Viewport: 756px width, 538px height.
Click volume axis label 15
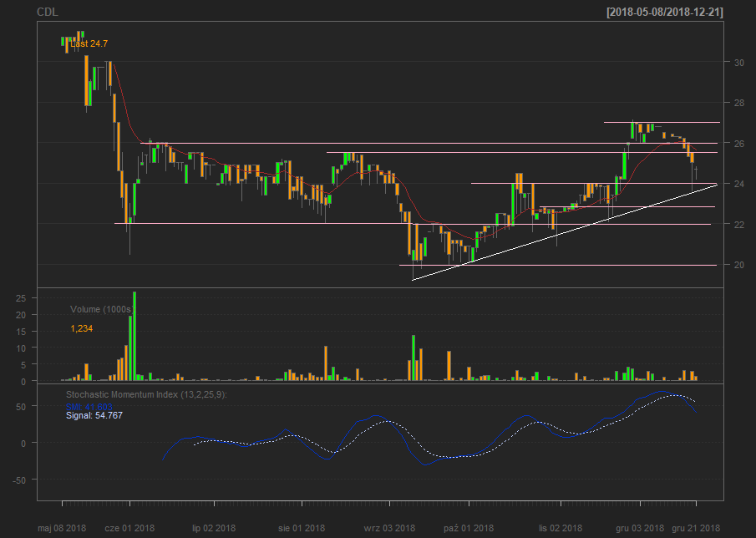(x=21, y=332)
